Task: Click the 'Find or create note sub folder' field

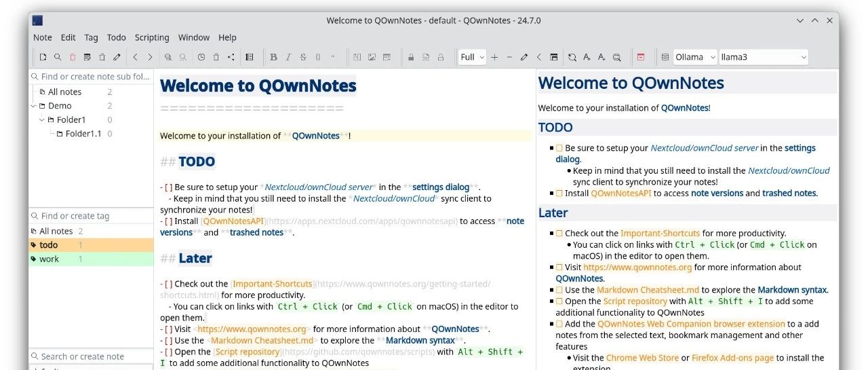Action: coord(91,77)
